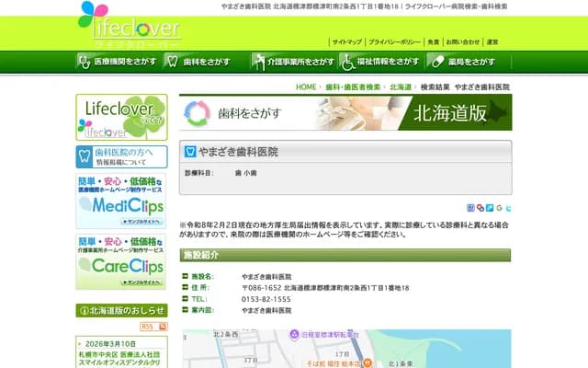The width and height of the screenshot is (588, 368).
Task: Share via the Twitter icon
Action: coord(508,208)
